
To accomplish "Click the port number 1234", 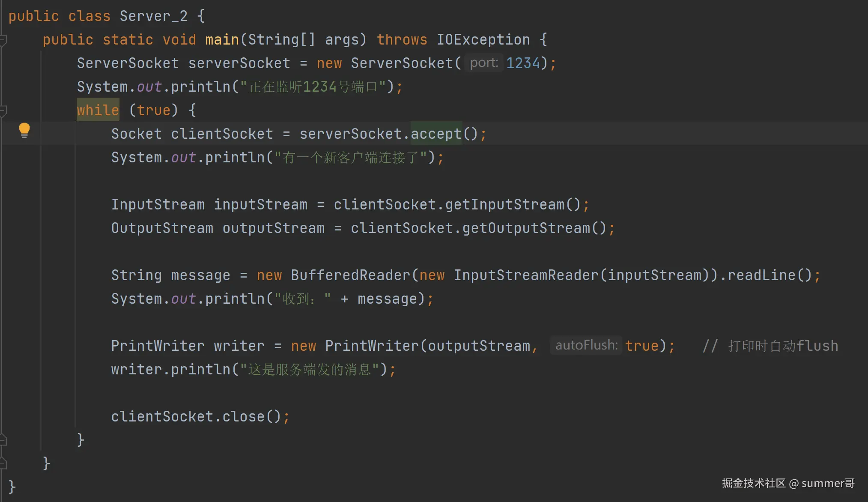I will [523, 63].
